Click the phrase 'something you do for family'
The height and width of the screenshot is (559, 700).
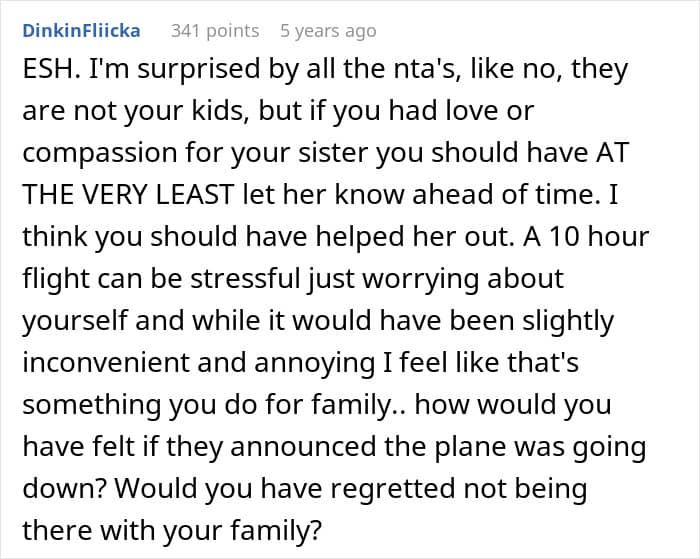pos(207,405)
